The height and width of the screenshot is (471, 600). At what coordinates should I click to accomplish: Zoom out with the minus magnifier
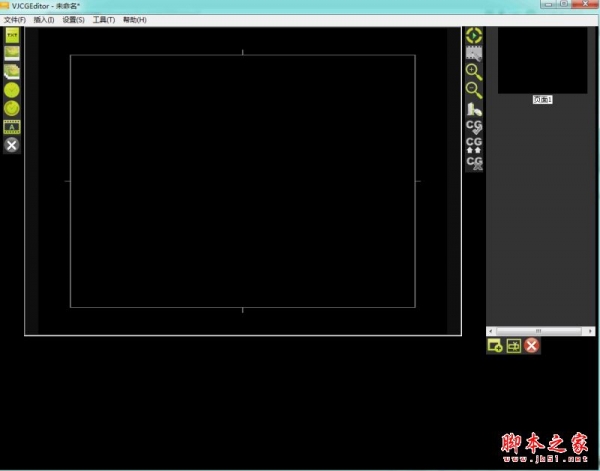click(474, 89)
